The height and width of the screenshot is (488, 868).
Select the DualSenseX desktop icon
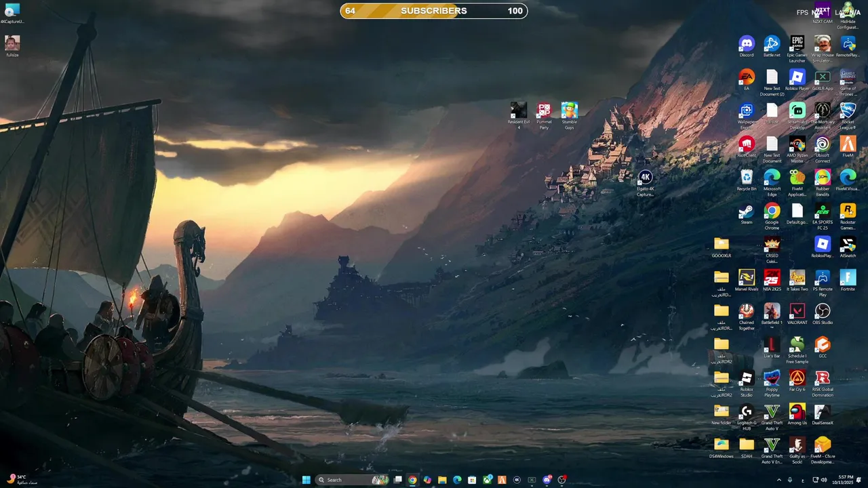tap(823, 415)
